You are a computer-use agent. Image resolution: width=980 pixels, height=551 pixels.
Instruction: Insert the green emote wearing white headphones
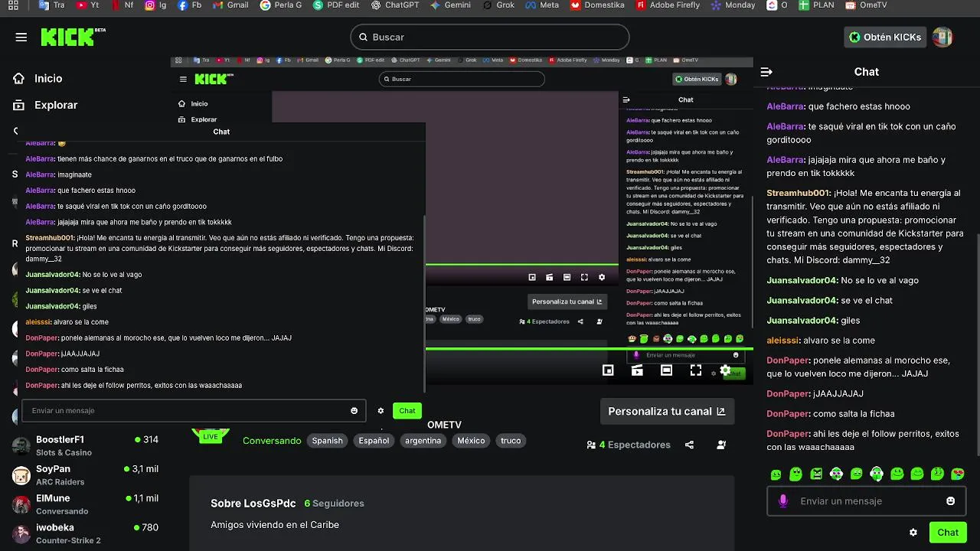877,474
